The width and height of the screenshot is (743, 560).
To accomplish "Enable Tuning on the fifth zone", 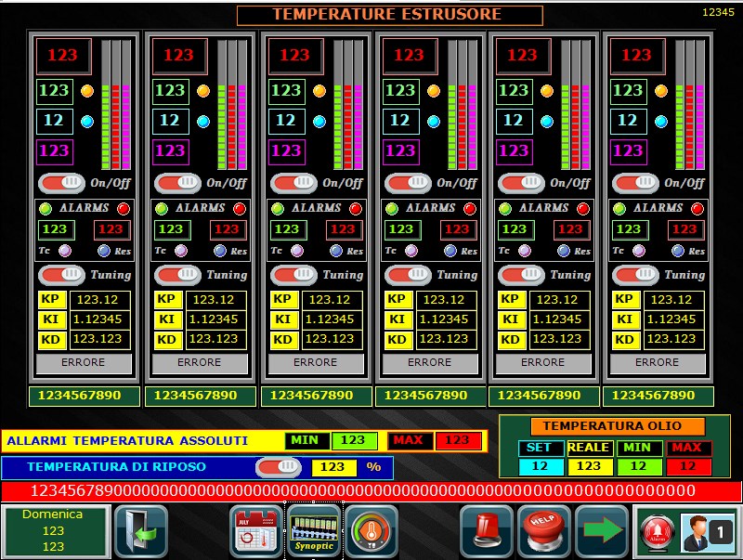I will pos(519,275).
